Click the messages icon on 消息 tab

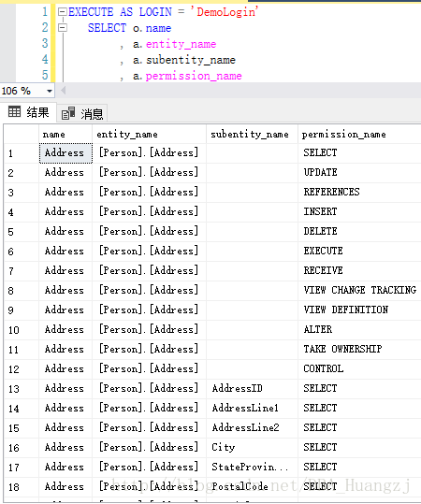(x=68, y=113)
